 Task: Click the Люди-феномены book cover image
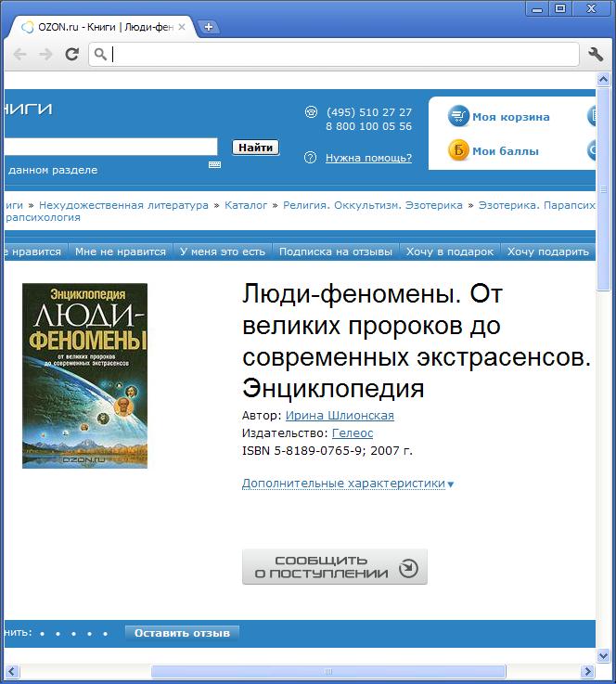84,376
